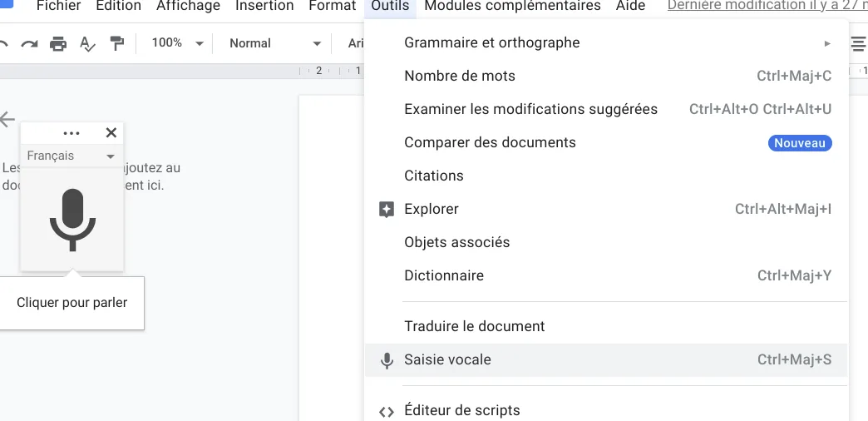The width and height of the screenshot is (868, 421).
Task: Open Citations from Outils menu
Action: click(607, 176)
